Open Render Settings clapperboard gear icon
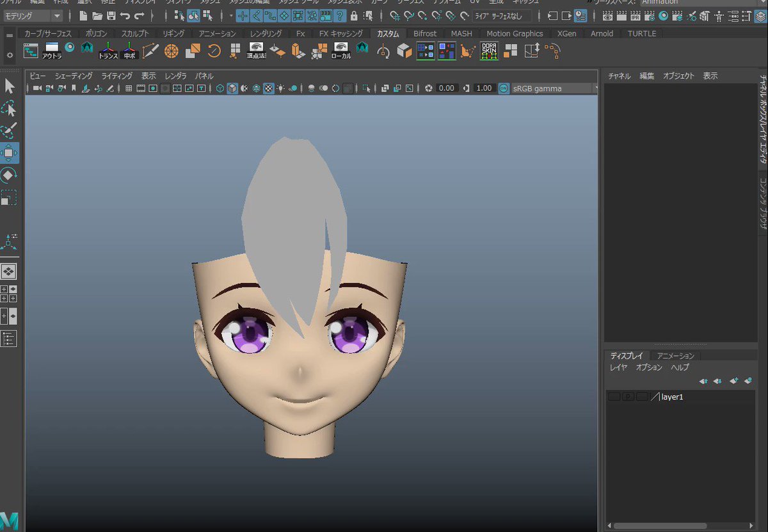This screenshot has width=768, height=532. point(650,15)
